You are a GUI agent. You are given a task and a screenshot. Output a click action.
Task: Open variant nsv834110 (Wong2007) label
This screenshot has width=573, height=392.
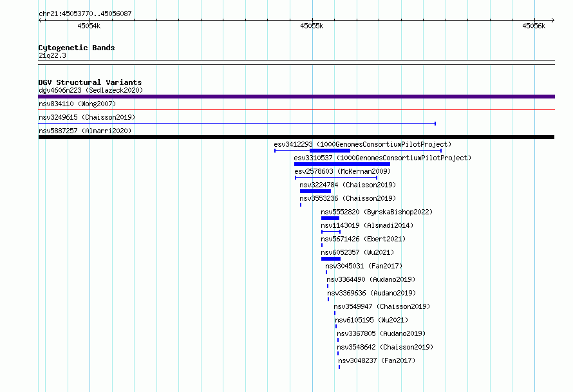coord(77,104)
